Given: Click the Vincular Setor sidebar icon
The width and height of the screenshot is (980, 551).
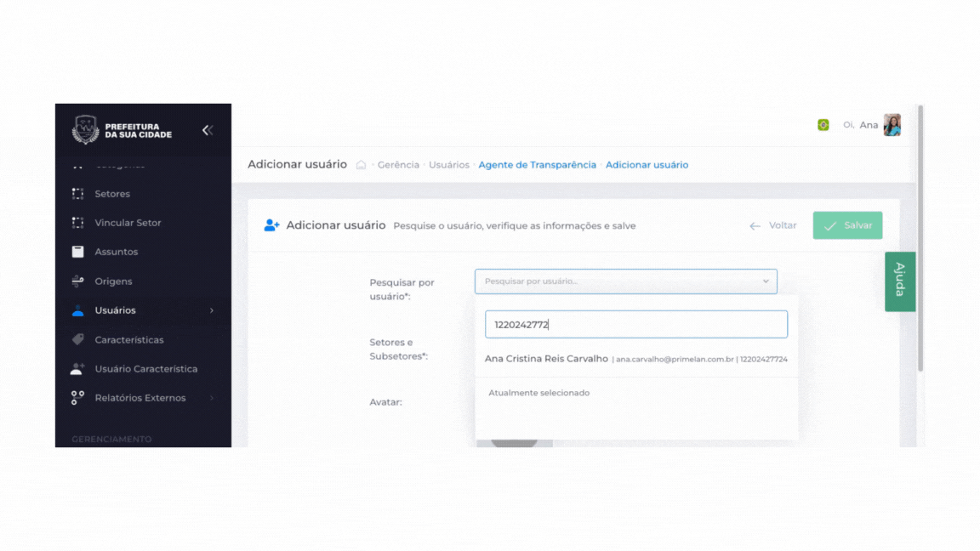Looking at the screenshot, I should point(77,223).
